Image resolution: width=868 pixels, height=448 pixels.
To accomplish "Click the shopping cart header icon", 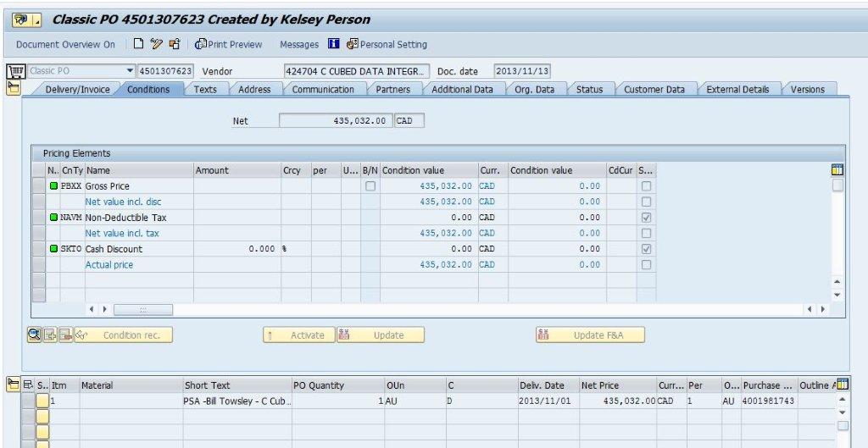I will 14,71.
